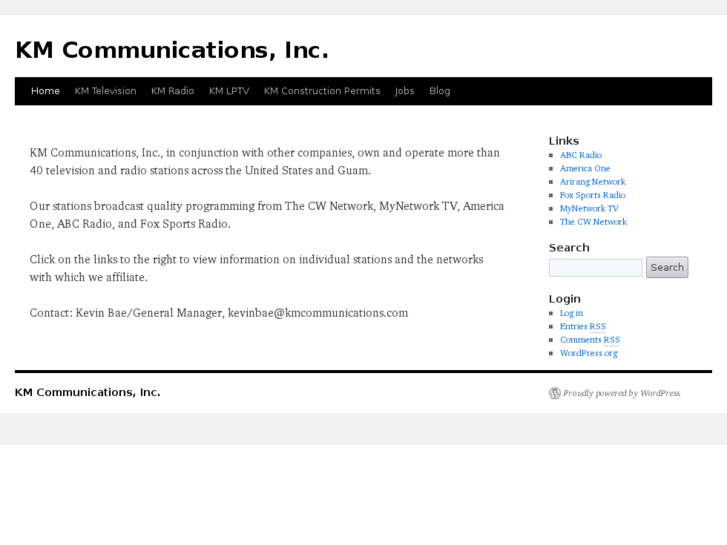This screenshot has width=727, height=545.
Task: Open The CW Network link
Action: pyautogui.click(x=593, y=222)
